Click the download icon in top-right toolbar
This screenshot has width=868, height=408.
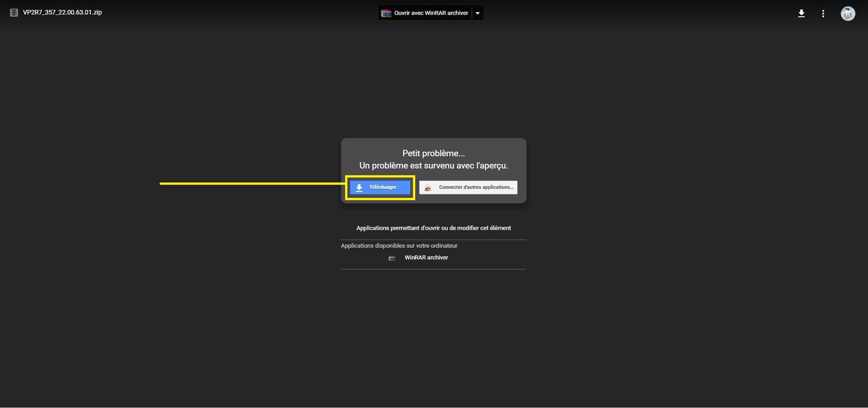pos(801,14)
